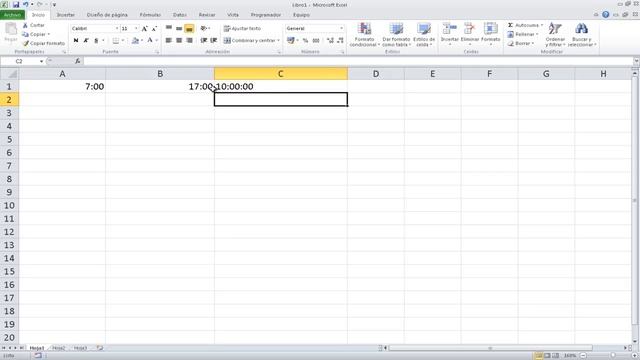The image size is (640, 360).
Task: Click Ajustar texto button
Action: (x=242, y=29)
